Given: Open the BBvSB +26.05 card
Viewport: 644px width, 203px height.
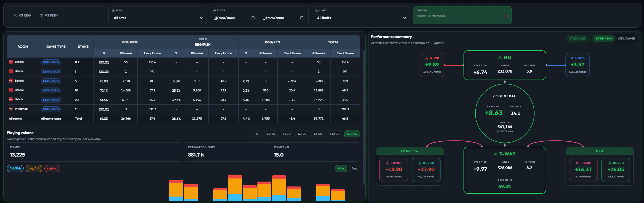Looking at the screenshot, I should (x=616, y=170).
